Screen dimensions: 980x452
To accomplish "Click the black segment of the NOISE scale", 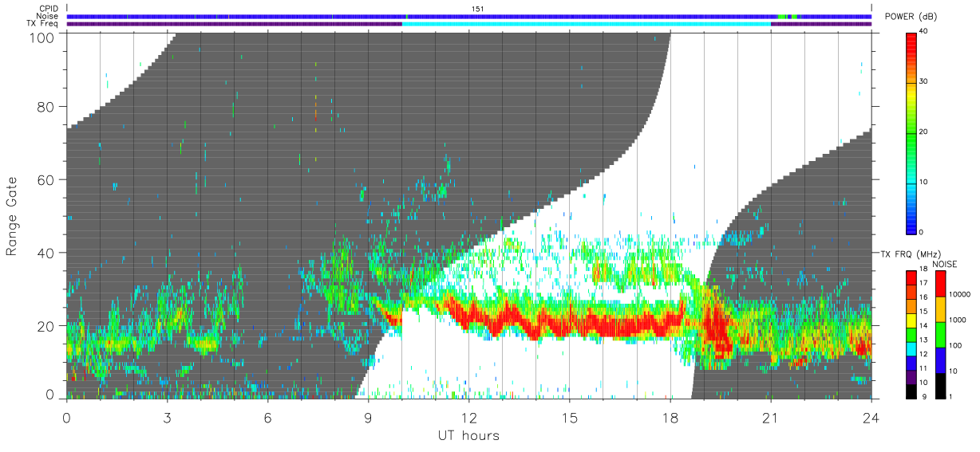I will [939, 384].
